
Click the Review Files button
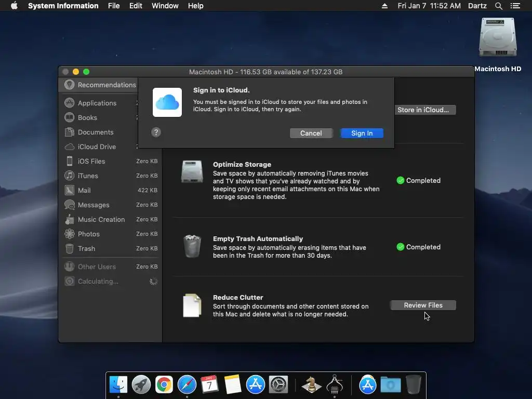423,305
